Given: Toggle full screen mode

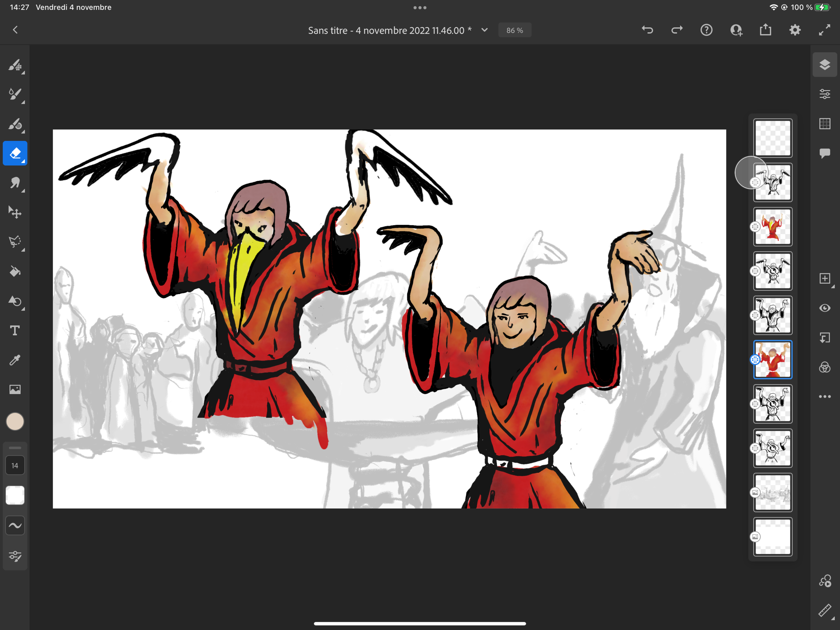Looking at the screenshot, I should (x=824, y=30).
